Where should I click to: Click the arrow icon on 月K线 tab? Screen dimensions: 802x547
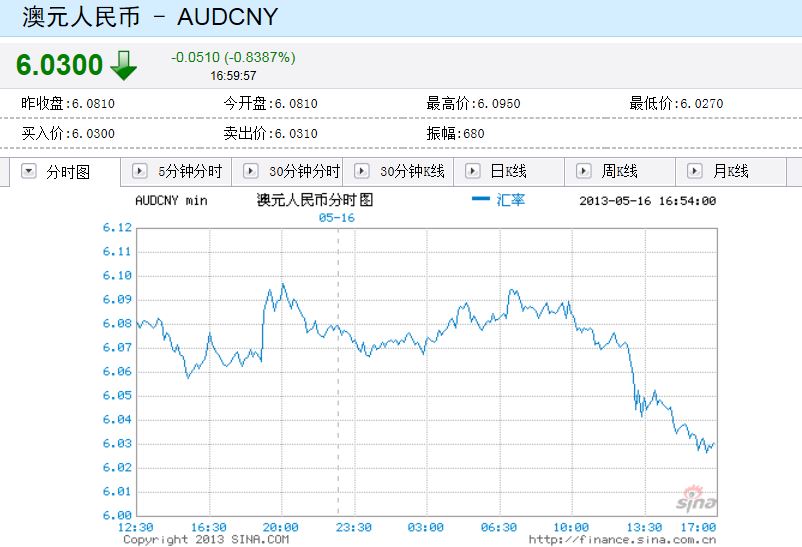coord(694,171)
